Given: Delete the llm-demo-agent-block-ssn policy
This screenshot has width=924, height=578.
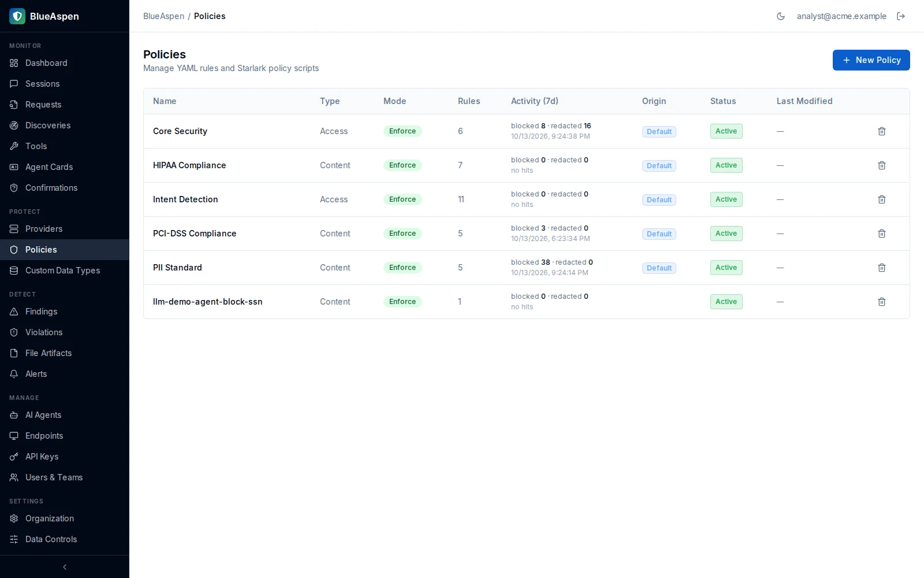Looking at the screenshot, I should point(882,302).
